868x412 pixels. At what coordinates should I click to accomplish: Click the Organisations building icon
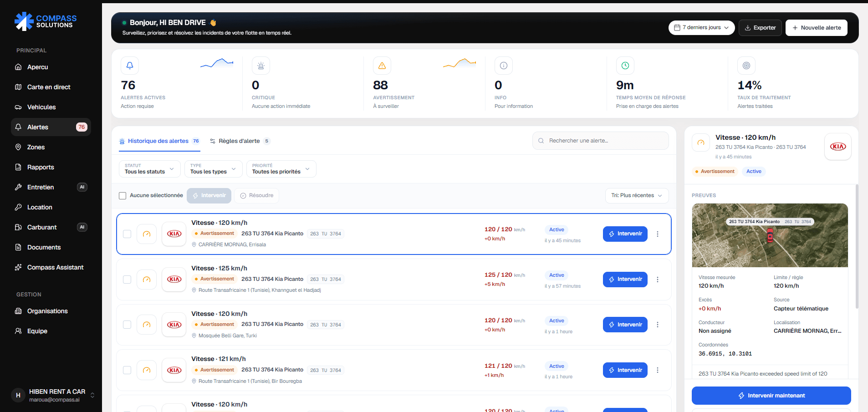click(18, 311)
